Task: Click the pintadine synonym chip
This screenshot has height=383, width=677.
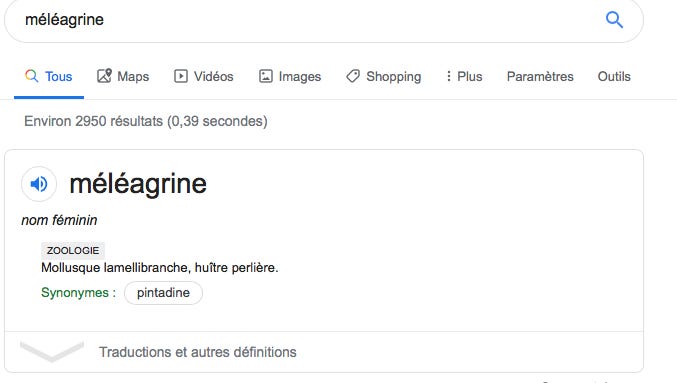Action: coord(163,293)
